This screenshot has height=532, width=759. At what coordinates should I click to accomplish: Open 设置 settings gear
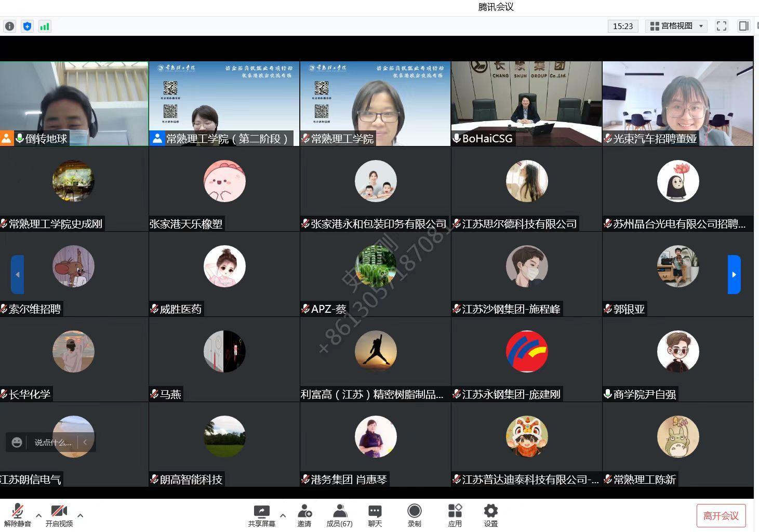[x=491, y=516]
